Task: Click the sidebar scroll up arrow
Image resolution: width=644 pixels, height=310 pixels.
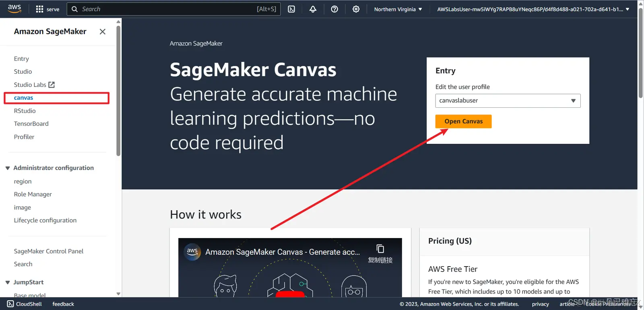Action: 118,22
